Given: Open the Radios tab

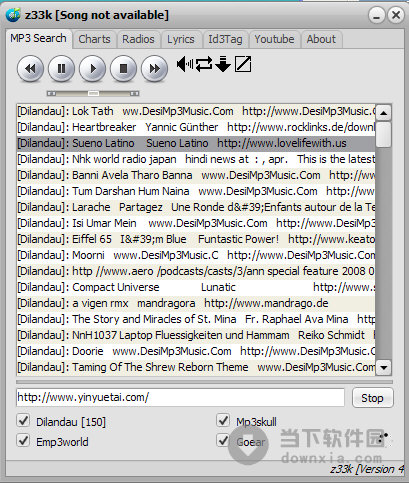Looking at the screenshot, I should tap(138, 39).
